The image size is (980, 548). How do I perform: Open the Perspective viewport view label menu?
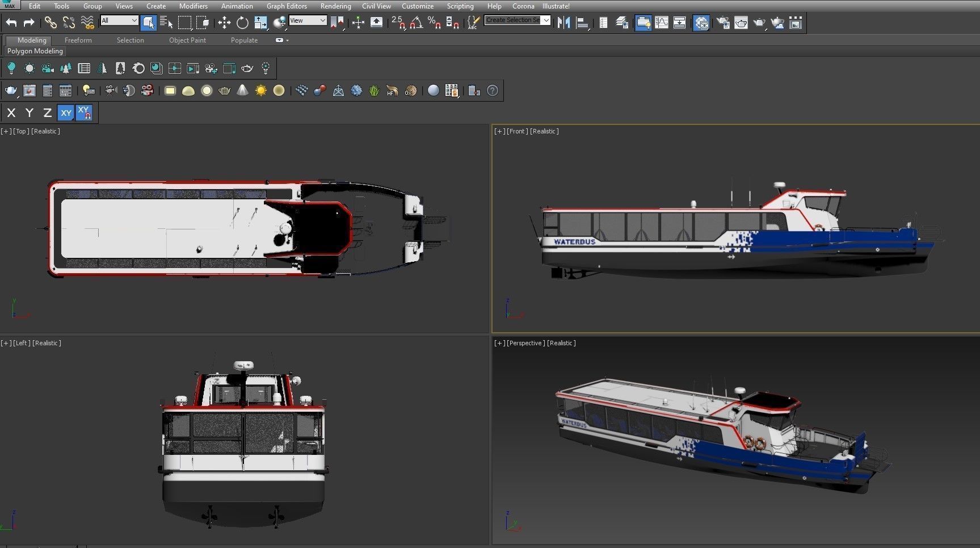click(x=525, y=343)
